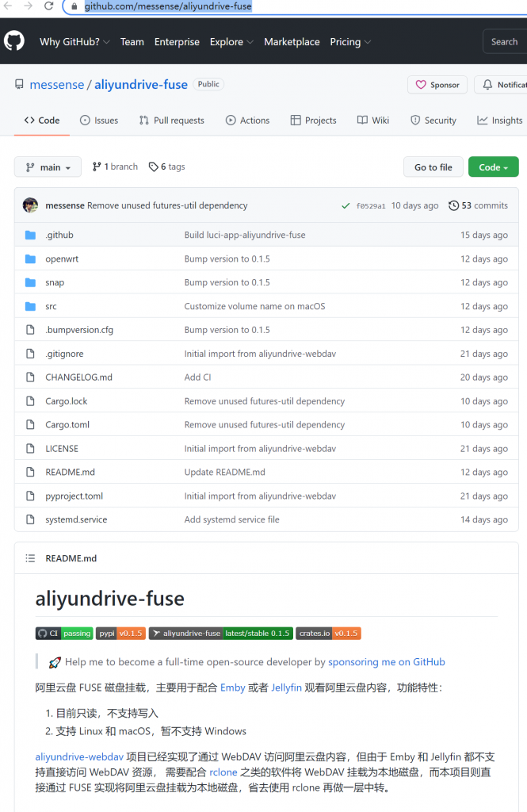Click the branch icon beside 1 branch

[97, 167]
